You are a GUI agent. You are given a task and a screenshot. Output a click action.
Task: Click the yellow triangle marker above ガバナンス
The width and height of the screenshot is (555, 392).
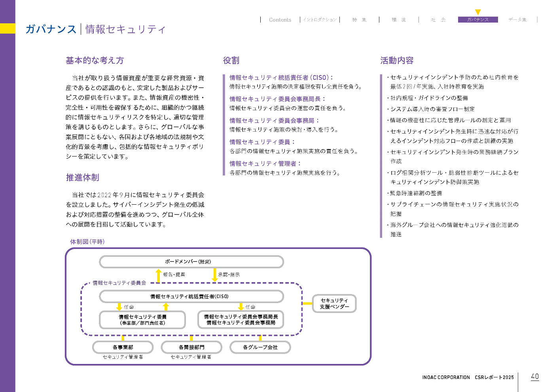pos(478,12)
